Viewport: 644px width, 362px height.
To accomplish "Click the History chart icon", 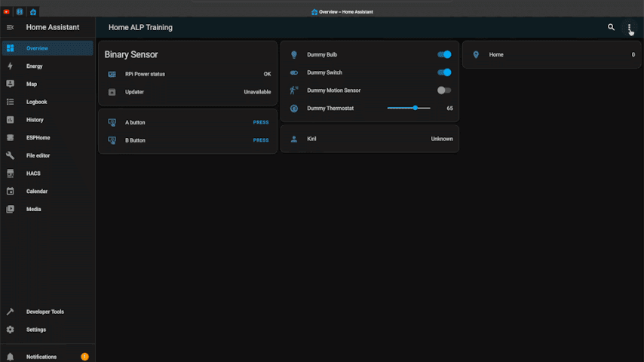I will tap(11, 120).
